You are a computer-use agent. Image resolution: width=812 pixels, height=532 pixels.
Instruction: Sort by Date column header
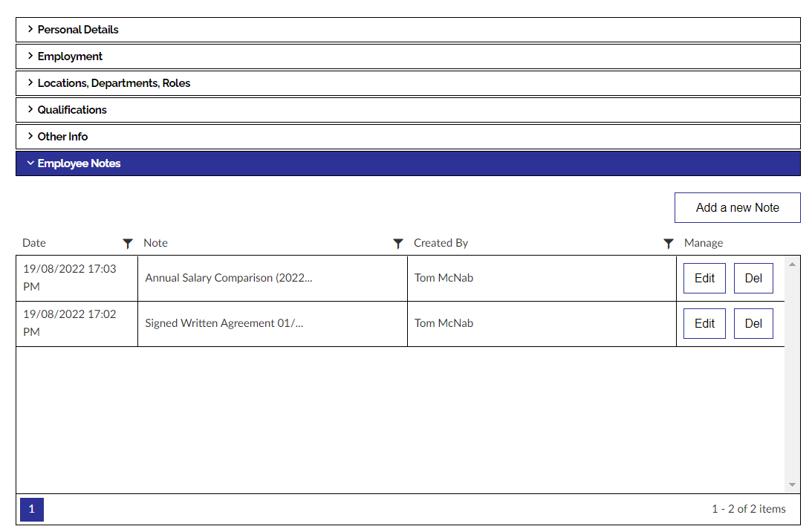[x=34, y=243]
